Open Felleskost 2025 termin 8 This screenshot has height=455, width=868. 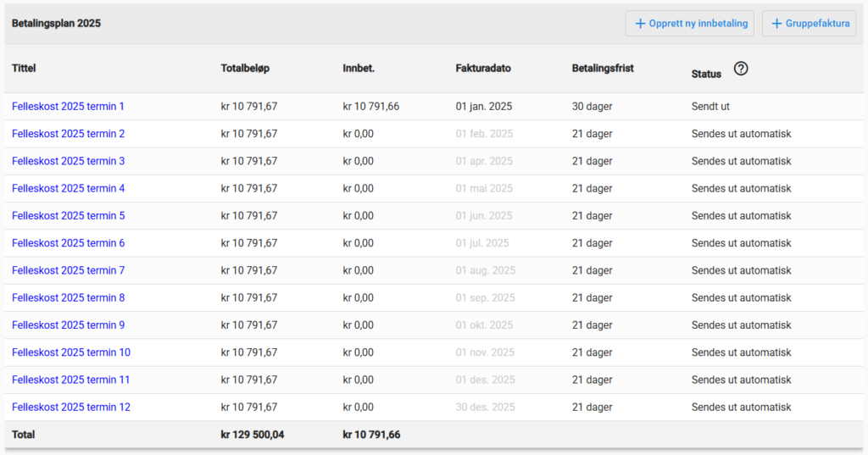[68, 297]
